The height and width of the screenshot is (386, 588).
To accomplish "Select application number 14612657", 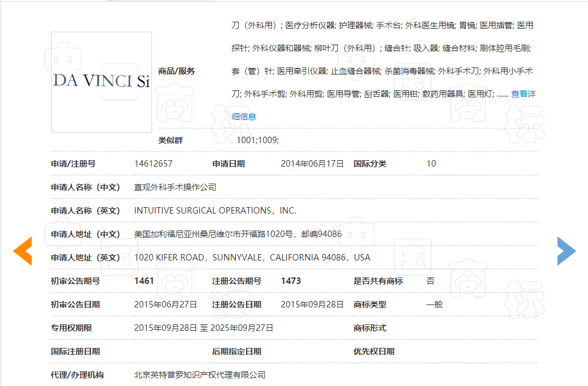I will [153, 164].
